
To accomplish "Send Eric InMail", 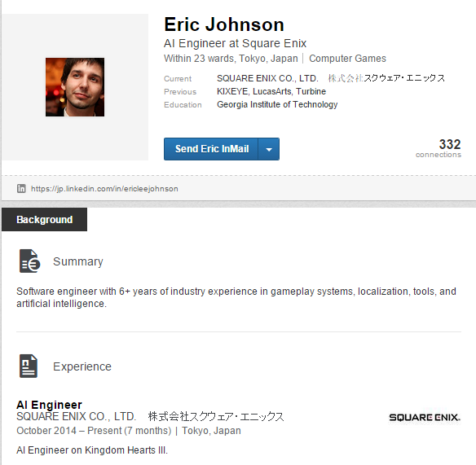I will click(211, 149).
